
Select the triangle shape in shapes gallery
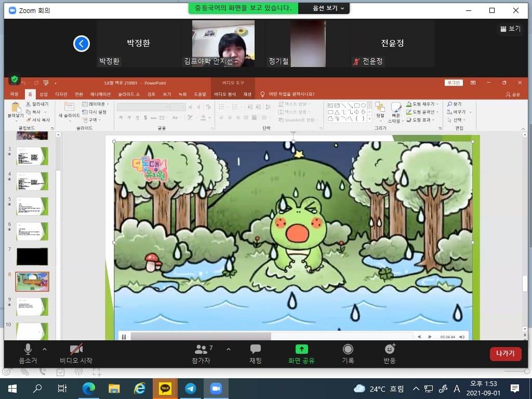click(x=337, y=112)
